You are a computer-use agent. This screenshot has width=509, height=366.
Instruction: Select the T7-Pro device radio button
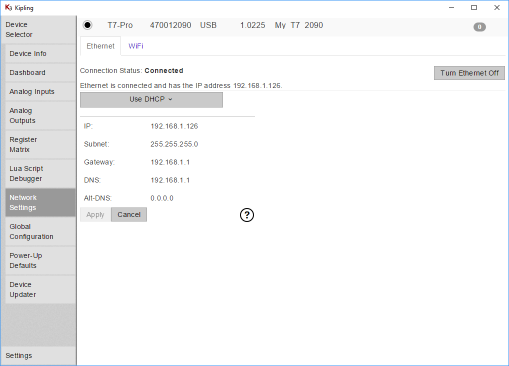pyautogui.click(x=88, y=25)
